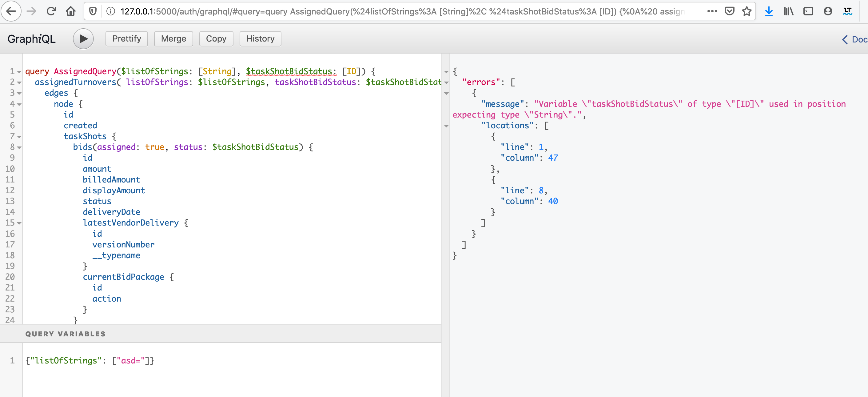
Task: Toggle the browser sidebar
Action: point(808,11)
